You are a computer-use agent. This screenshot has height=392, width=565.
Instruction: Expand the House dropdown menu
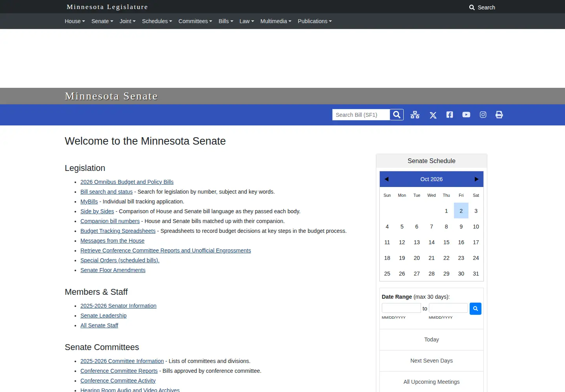coord(75,21)
